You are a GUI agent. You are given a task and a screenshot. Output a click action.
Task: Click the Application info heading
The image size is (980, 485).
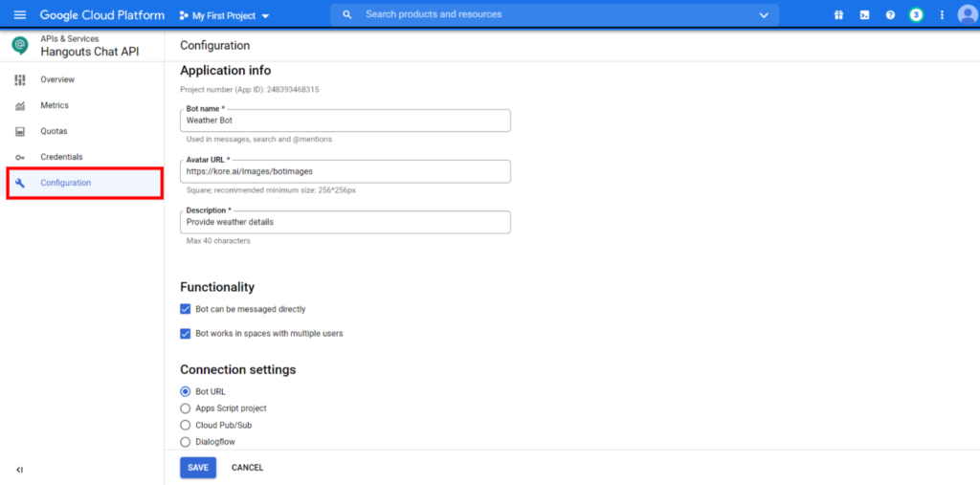coord(226,70)
